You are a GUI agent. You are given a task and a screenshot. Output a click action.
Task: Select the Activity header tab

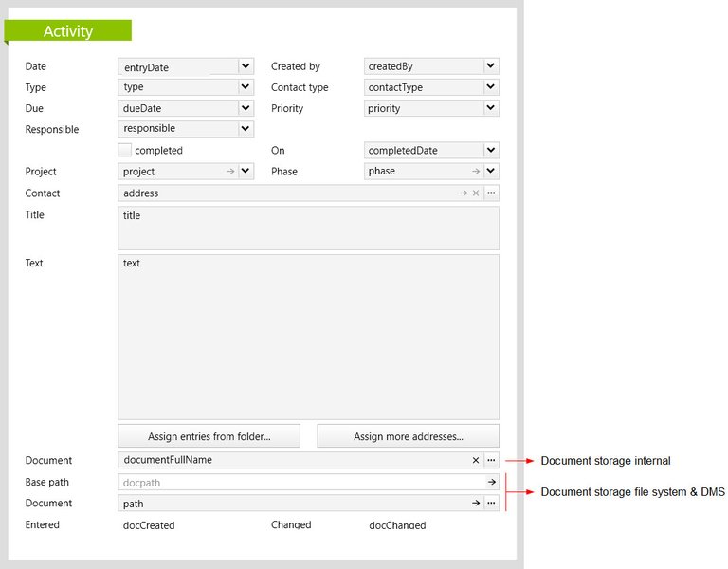68,30
